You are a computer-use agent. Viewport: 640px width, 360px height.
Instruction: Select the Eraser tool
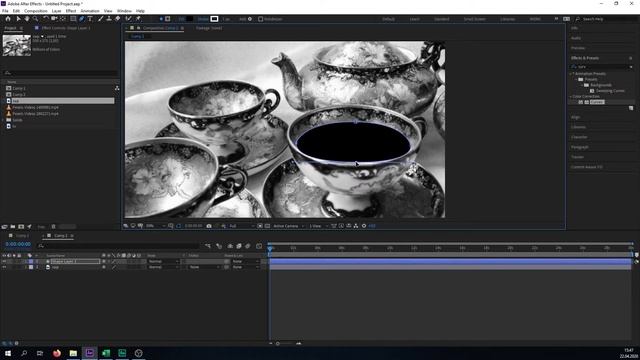[118, 19]
